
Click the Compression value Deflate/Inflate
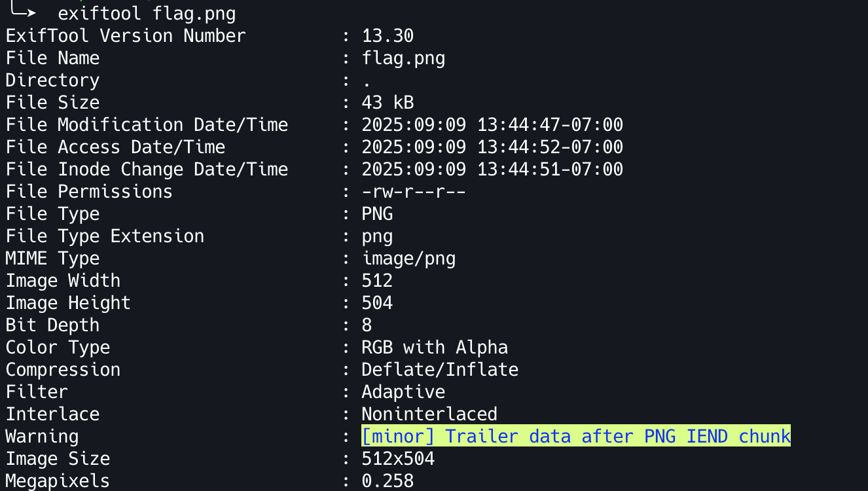(x=440, y=370)
